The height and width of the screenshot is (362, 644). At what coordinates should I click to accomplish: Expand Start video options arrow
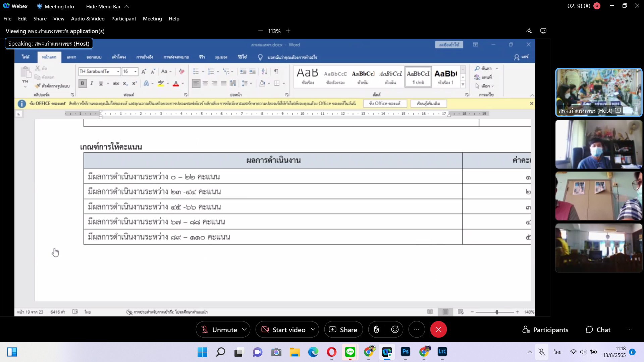313,329
